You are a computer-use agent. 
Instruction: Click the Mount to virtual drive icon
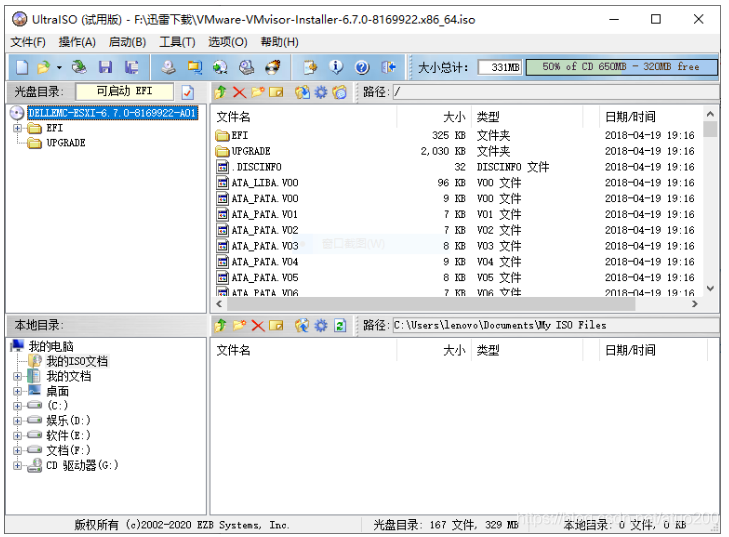(246, 67)
